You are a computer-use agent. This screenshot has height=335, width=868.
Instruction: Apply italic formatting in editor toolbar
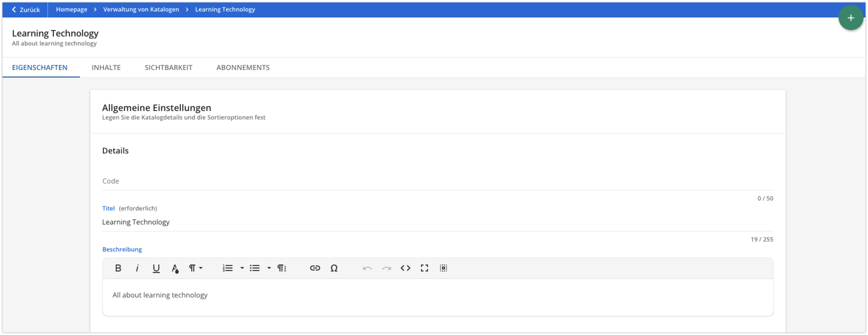(x=137, y=268)
